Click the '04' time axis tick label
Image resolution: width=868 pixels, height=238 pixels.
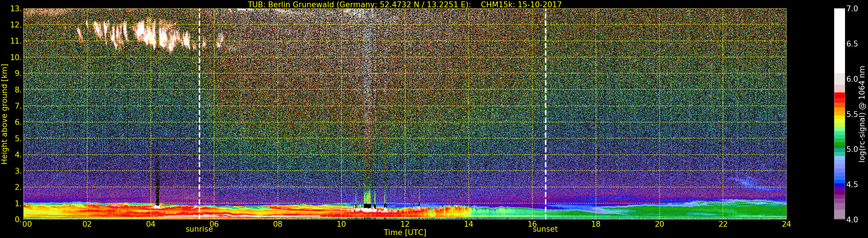[151, 224]
